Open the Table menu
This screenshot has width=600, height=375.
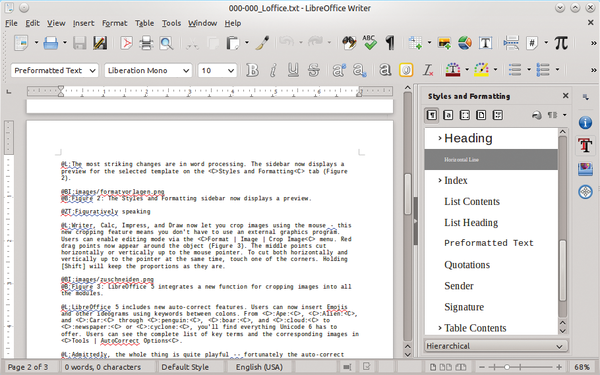tap(144, 23)
